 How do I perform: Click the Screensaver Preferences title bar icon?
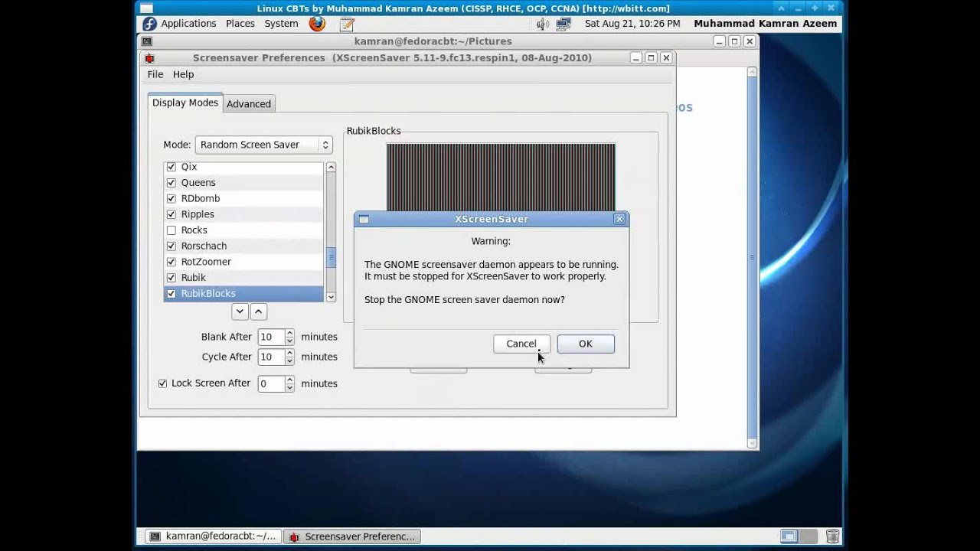click(149, 58)
